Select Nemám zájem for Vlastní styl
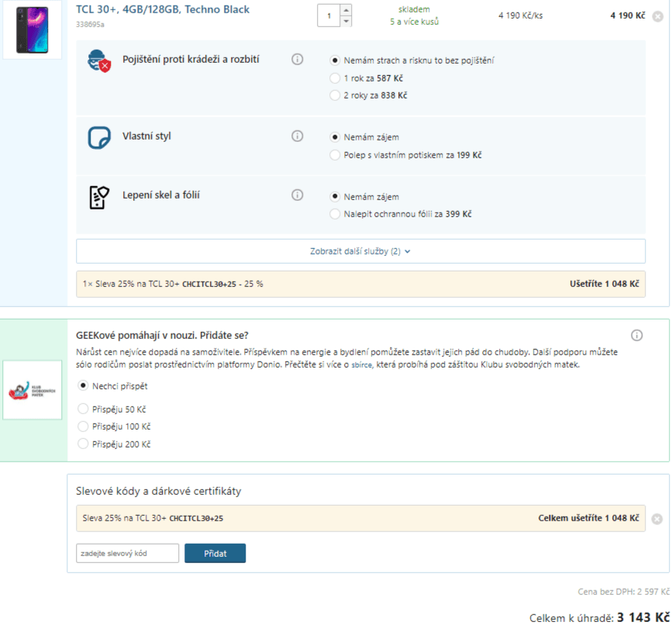 click(x=335, y=137)
